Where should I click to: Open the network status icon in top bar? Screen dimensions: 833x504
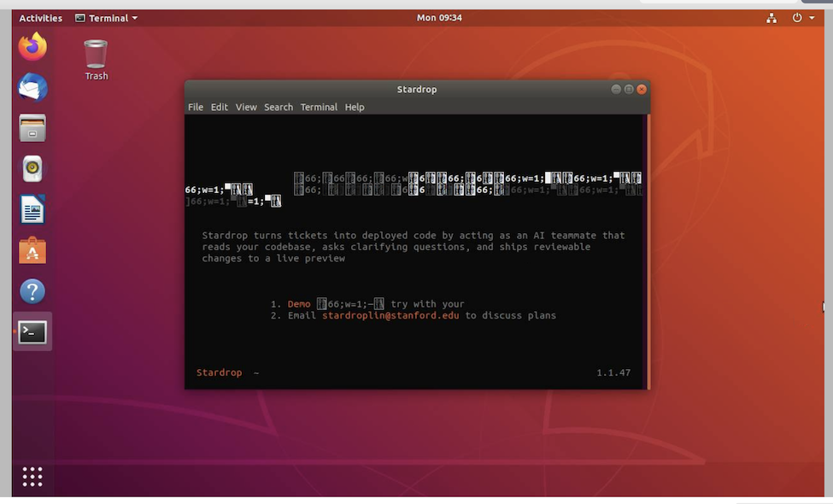pos(771,18)
